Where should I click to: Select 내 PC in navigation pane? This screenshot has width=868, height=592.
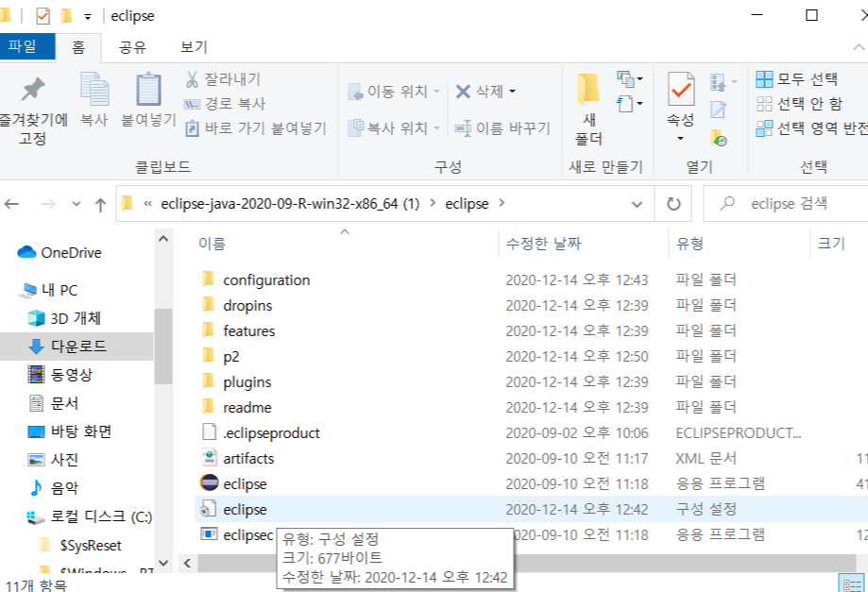[49, 290]
